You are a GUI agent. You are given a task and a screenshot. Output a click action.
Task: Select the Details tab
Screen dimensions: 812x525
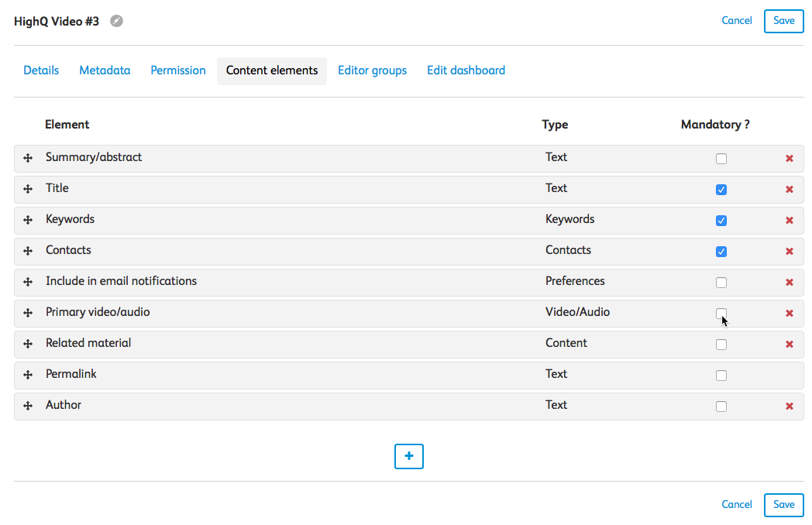point(41,70)
